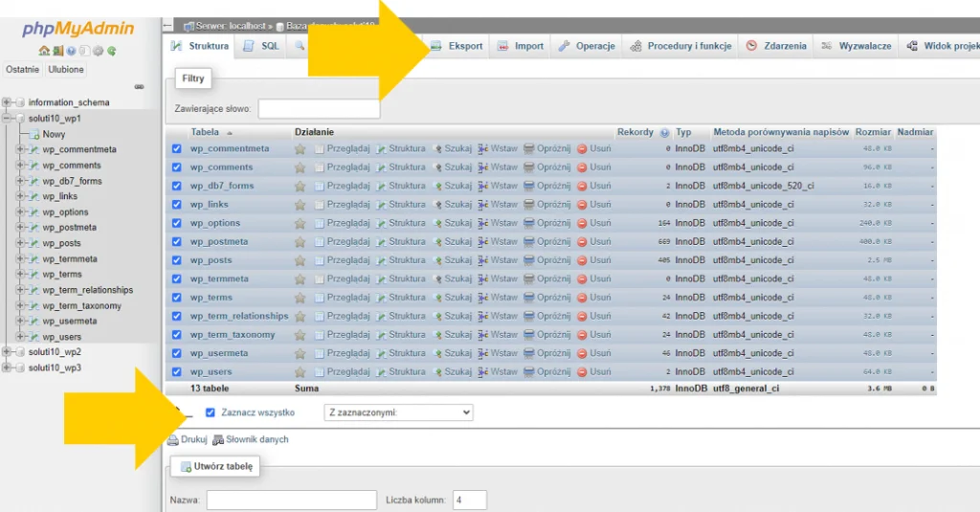Click the collapse panel icon before breadcrumb
980x512 pixels.
pos(167,26)
